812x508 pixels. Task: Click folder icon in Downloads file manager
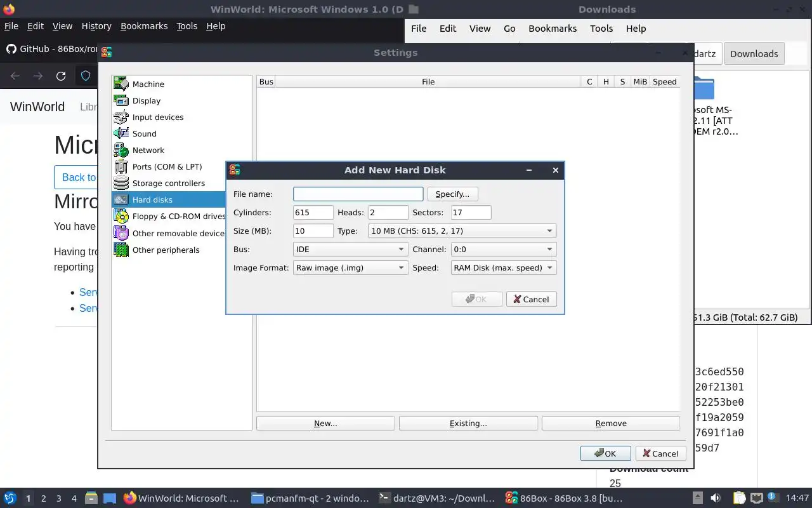pyautogui.click(x=704, y=88)
